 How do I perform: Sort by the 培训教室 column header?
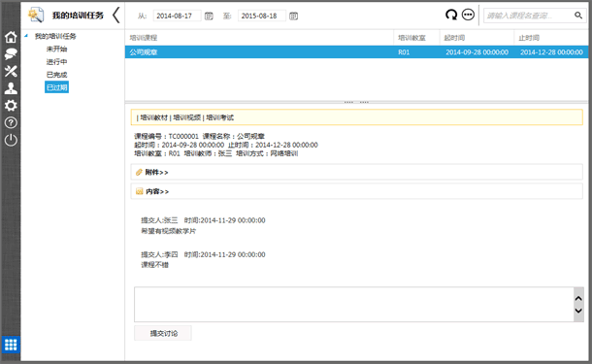click(x=416, y=38)
